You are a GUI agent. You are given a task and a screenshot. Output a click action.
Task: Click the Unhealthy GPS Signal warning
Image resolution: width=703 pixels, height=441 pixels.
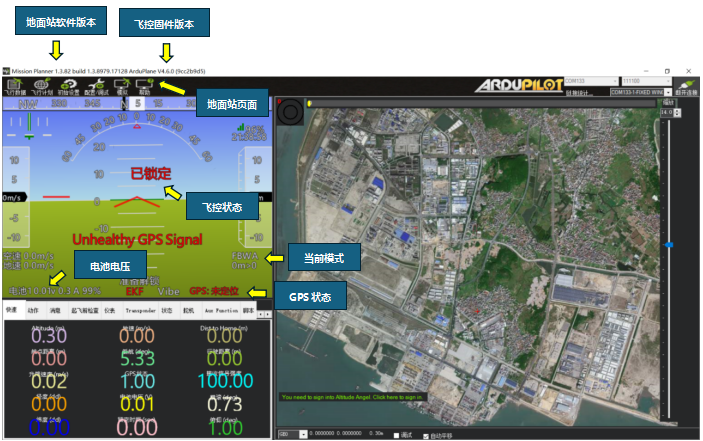pyautogui.click(x=137, y=240)
